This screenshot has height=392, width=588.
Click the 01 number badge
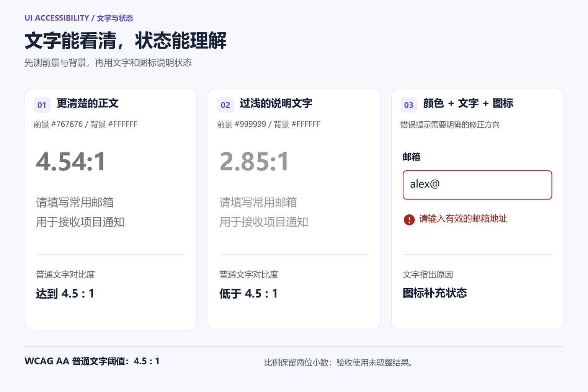[42, 105]
